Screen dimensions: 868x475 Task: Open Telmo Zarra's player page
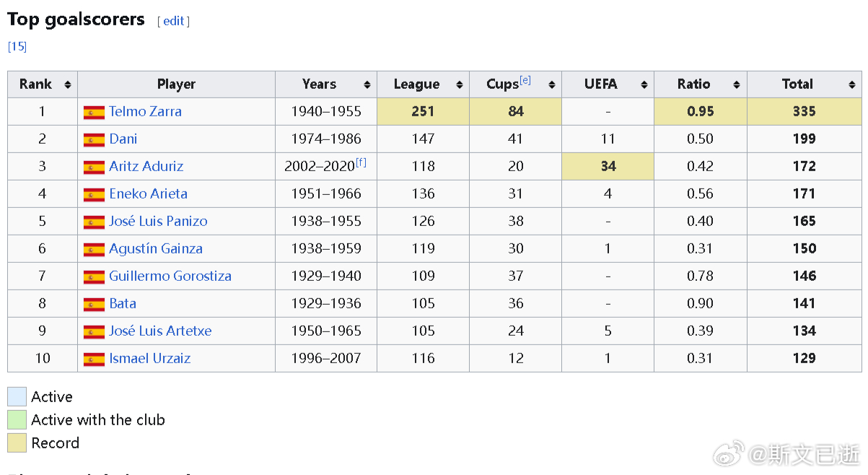point(145,112)
